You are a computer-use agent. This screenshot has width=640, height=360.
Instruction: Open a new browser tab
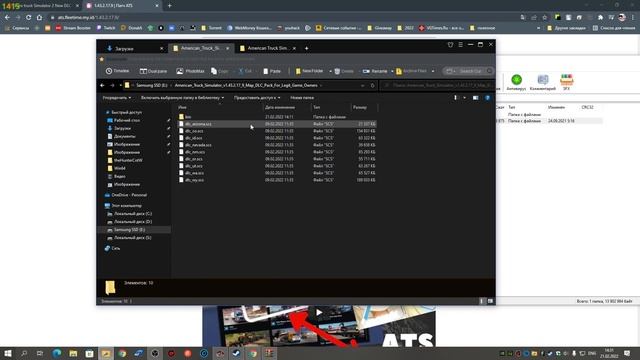click(169, 6)
